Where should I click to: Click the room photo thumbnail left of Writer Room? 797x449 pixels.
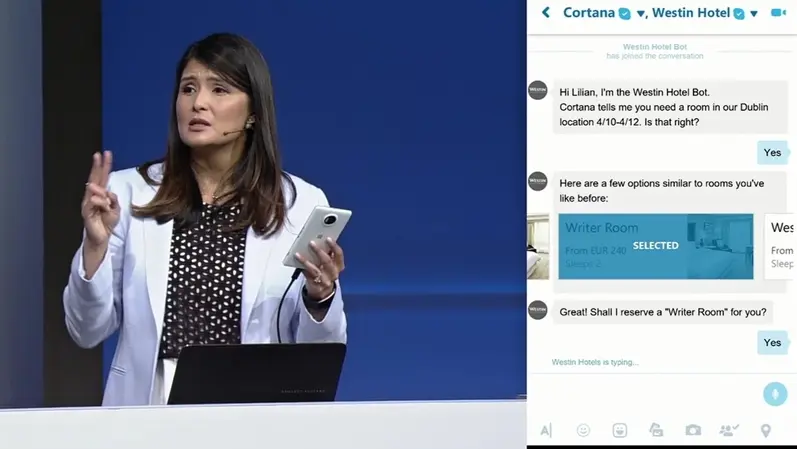pyautogui.click(x=538, y=246)
